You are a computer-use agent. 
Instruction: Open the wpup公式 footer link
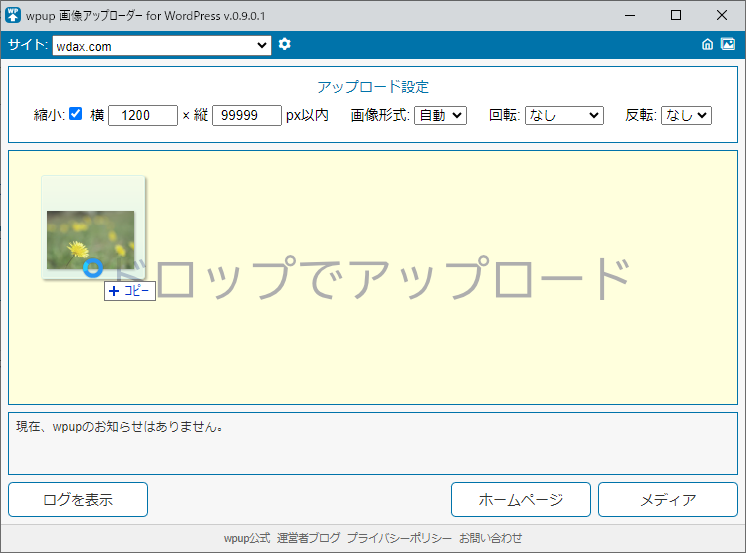[x=246, y=538]
